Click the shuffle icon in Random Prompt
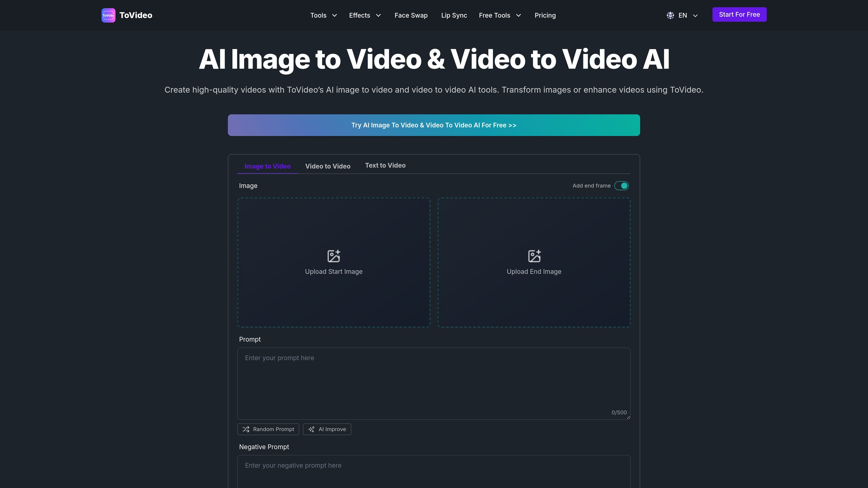The height and width of the screenshot is (488, 868). pos(246,429)
